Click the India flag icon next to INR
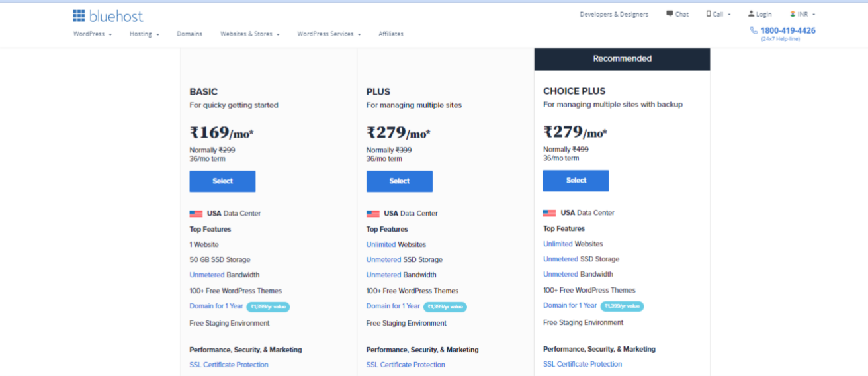868x376 pixels. tap(793, 13)
